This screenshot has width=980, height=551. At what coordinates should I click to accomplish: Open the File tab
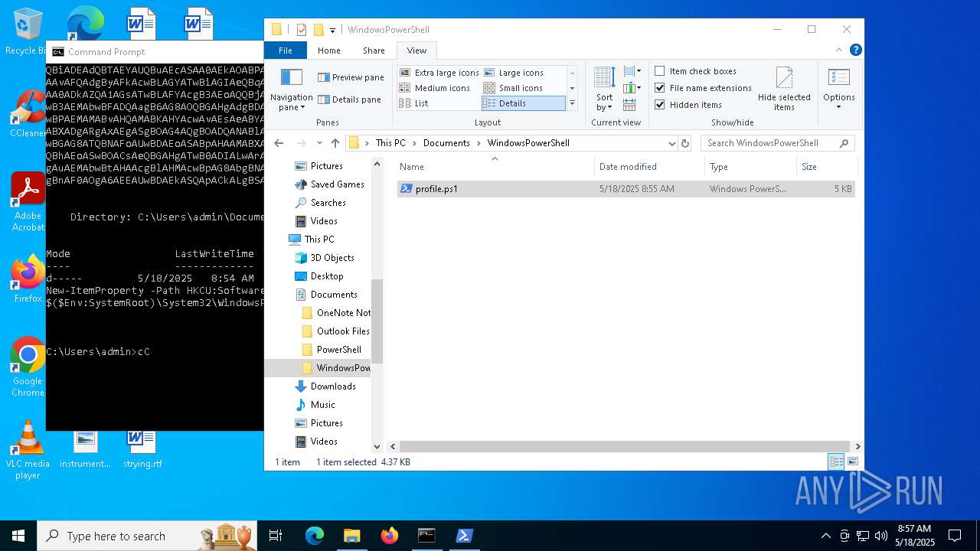tap(286, 51)
